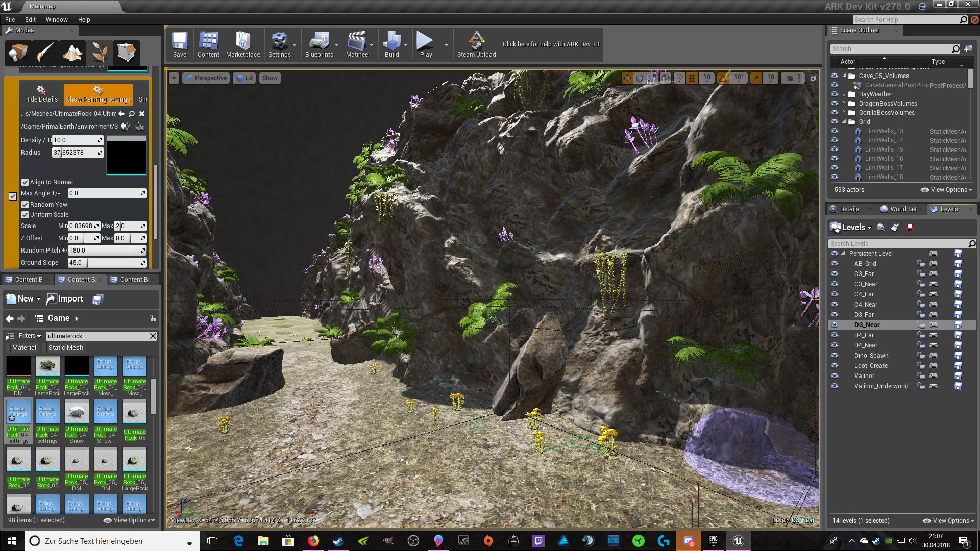Screen dimensions: 980x551
Task: Open Steam from the taskbar
Action: tap(338, 541)
